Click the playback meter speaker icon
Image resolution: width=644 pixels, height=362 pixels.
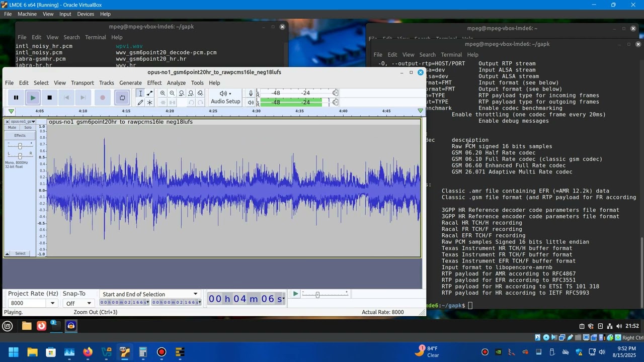[x=251, y=102]
